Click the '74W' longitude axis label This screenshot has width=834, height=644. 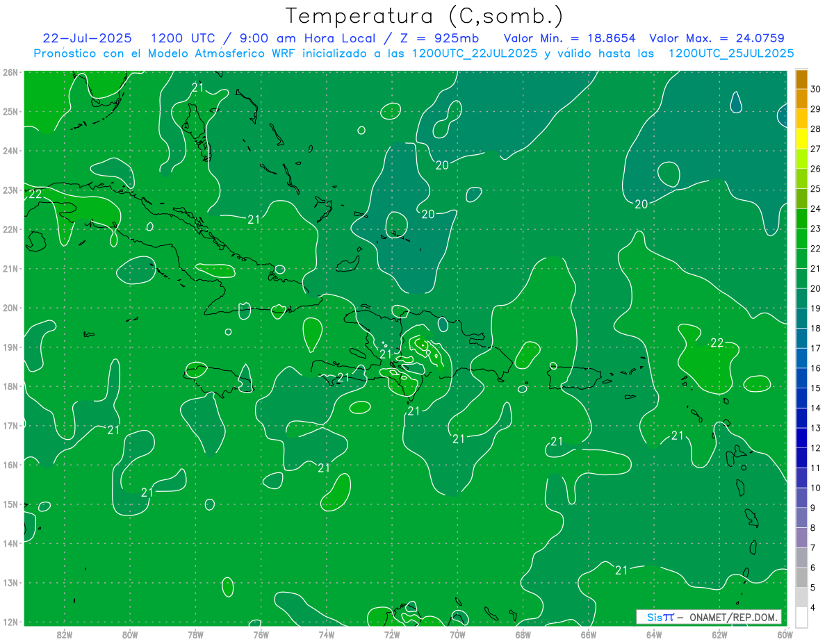pos(327,634)
